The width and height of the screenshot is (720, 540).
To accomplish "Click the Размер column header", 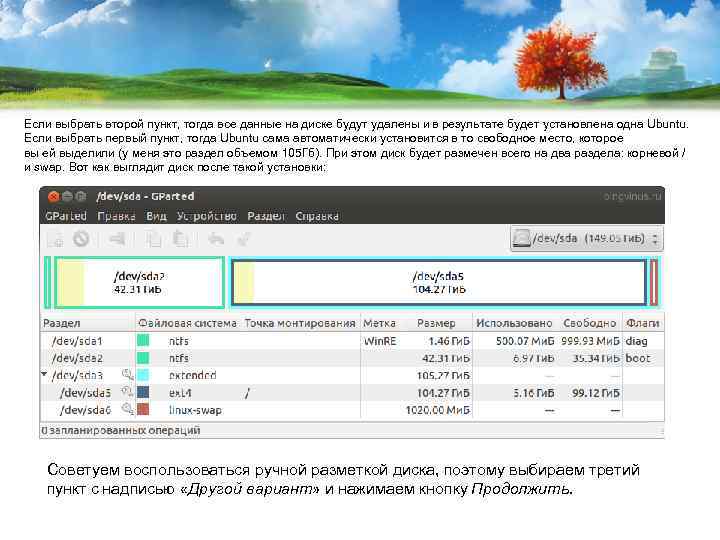I will [x=436, y=323].
